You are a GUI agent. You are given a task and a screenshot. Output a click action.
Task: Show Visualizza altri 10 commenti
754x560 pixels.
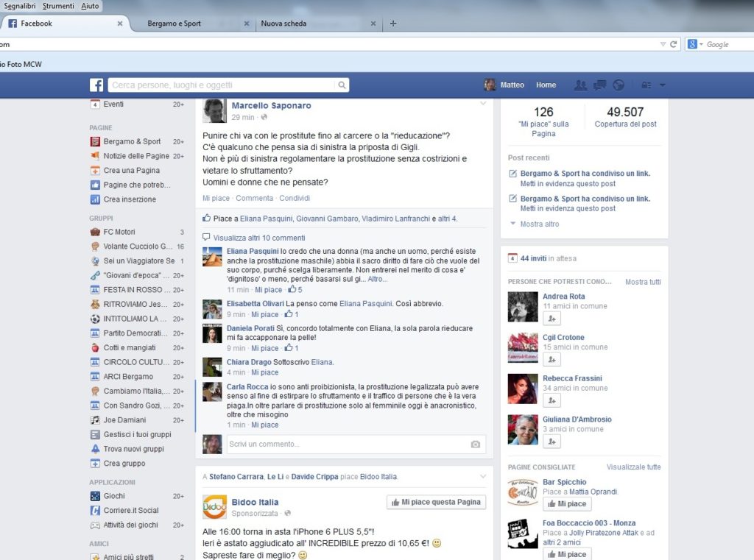(x=258, y=238)
